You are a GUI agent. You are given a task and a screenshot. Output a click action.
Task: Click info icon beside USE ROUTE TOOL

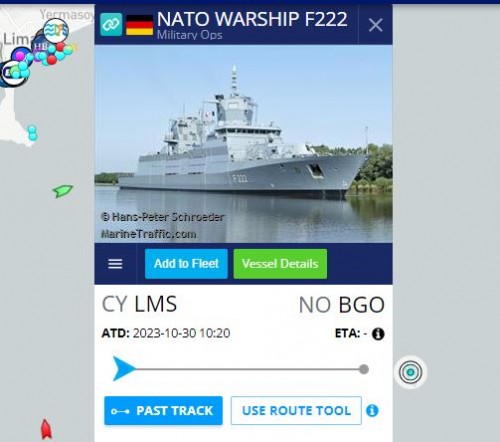372,411
